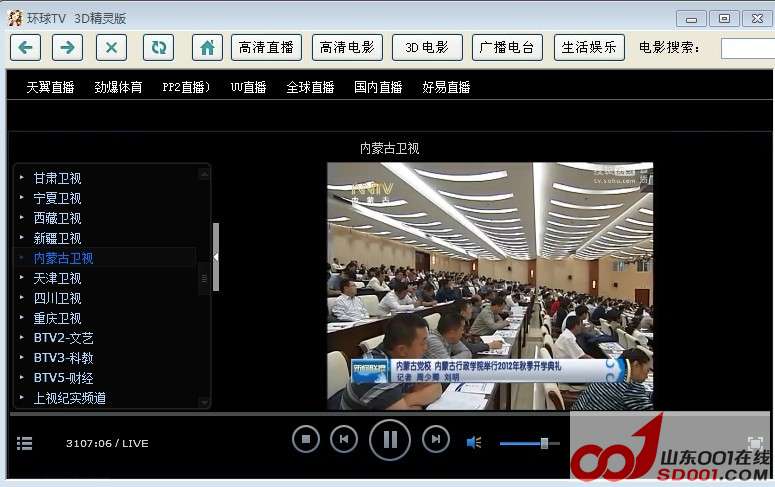This screenshot has width=775, height=487.
Task: Mute audio with the speaker icon
Action: (x=474, y=442)
